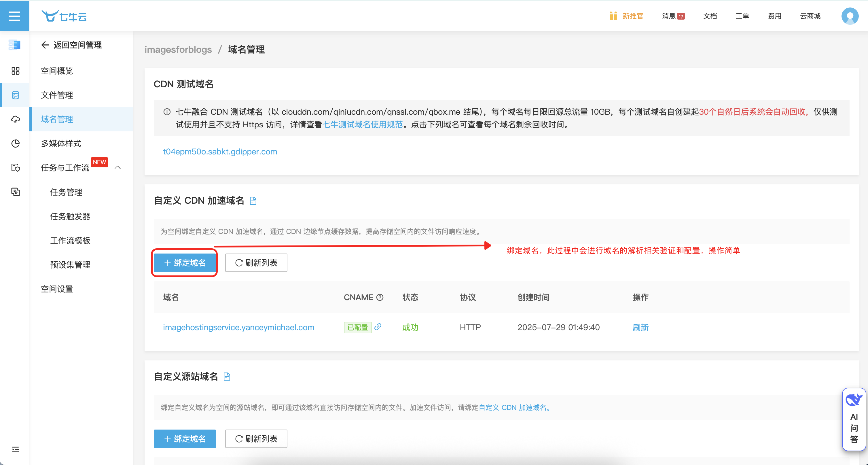Open 云商城 in the top bar
This screenshot has width=868, height=465.
tap(810, 16)
